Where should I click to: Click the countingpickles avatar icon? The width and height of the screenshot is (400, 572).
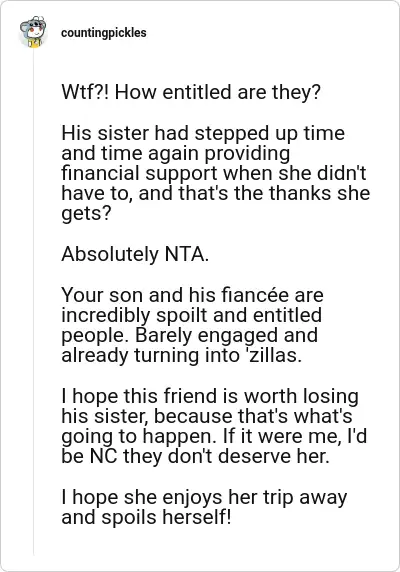click(33, 32)
